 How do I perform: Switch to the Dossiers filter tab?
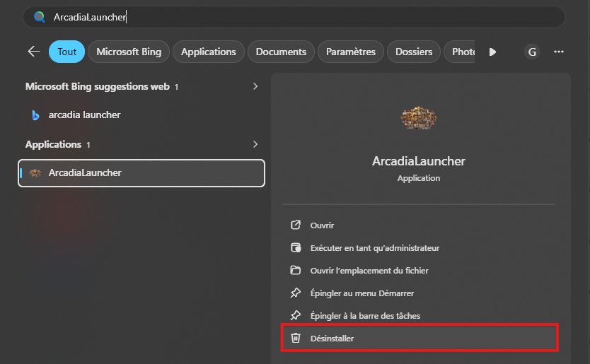[414, 52]
